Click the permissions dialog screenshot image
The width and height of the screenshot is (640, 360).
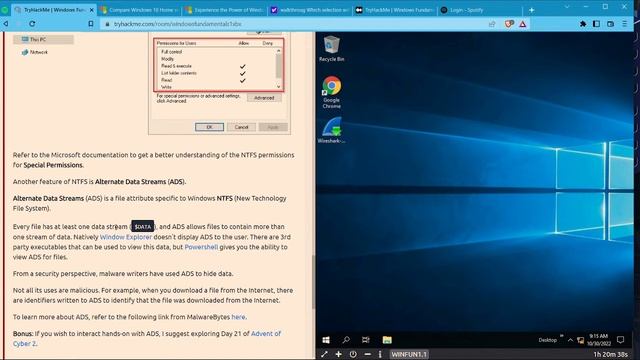pyautogui.click(x=219, y=83)
